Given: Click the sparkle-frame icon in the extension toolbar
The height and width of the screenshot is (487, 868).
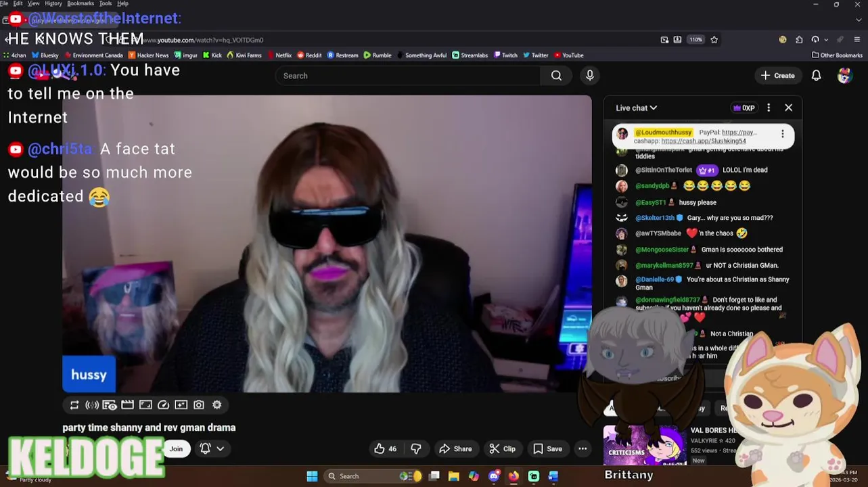Looking at the screenshot, I should (x=181, y=404).
